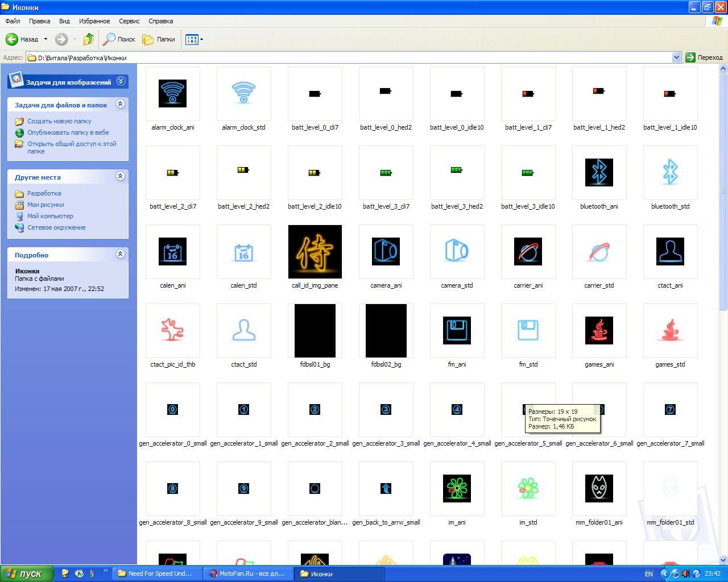The image size is (728, 582).
Task: Select the camera_ani icon file
Action: [386, 252]
